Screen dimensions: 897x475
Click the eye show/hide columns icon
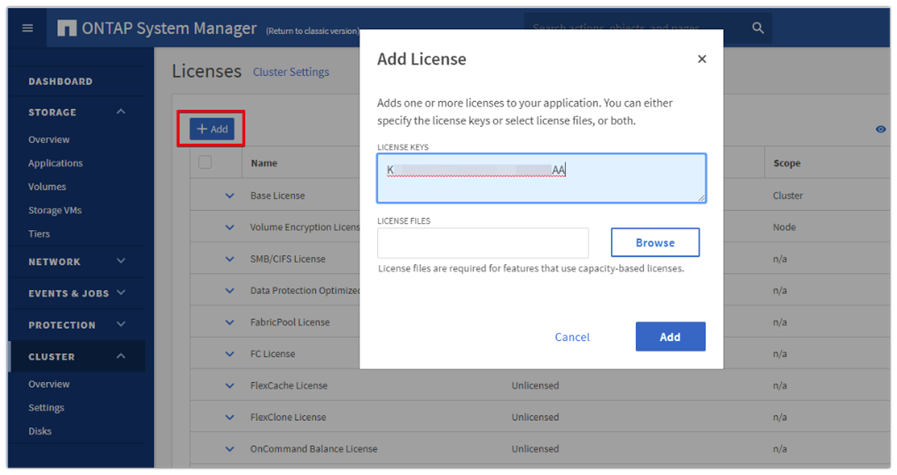point(881,130)
